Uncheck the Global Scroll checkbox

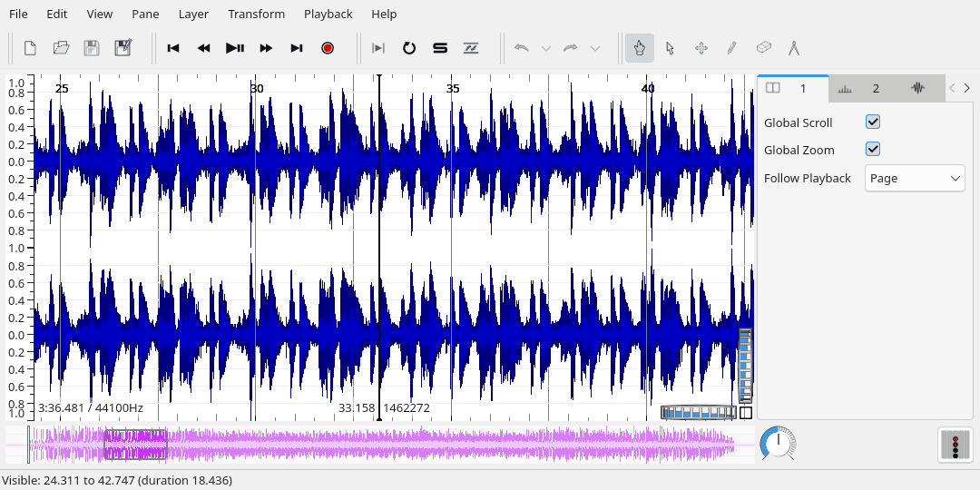(873, 122)
